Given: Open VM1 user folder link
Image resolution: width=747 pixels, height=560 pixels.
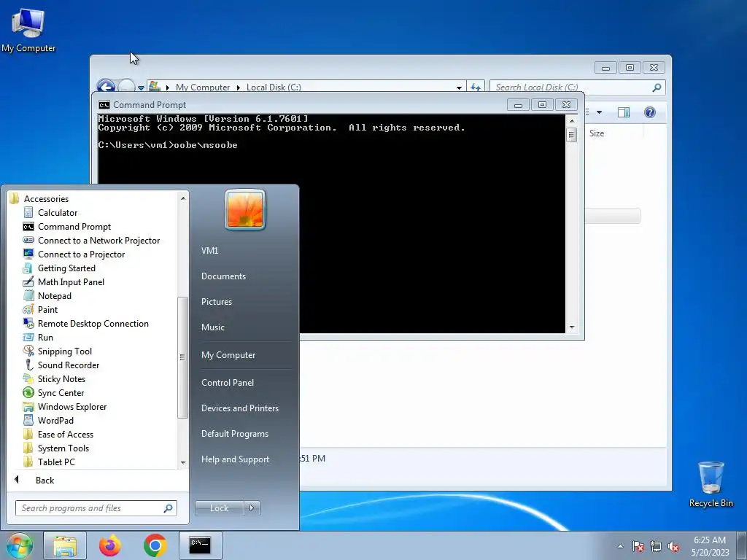Looking at the screenshot, I should pos(209,251).
